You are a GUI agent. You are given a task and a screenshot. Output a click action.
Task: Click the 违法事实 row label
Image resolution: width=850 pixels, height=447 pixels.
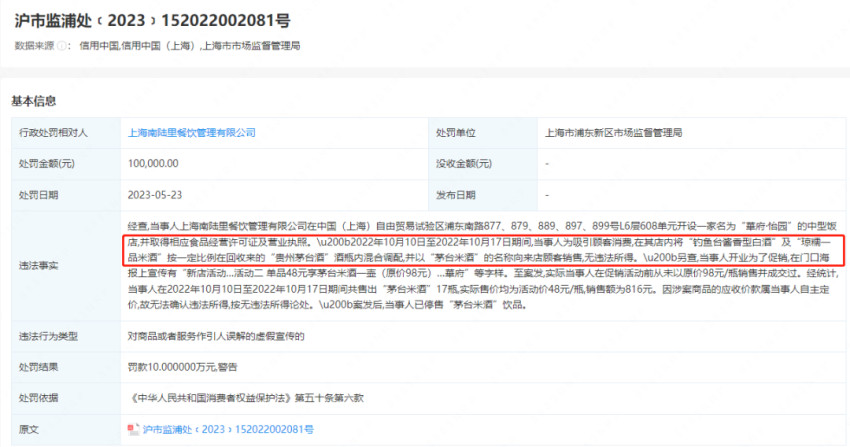tap(38, 265)
